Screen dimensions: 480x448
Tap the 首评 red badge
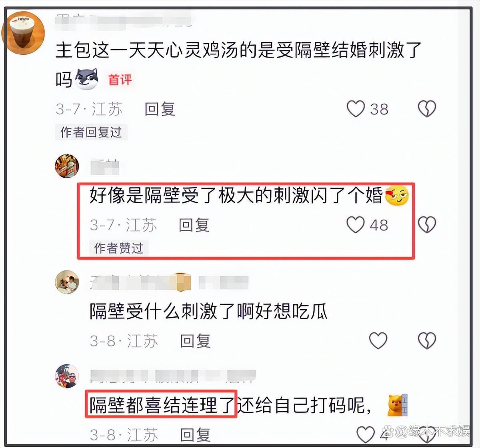[120, 80]
